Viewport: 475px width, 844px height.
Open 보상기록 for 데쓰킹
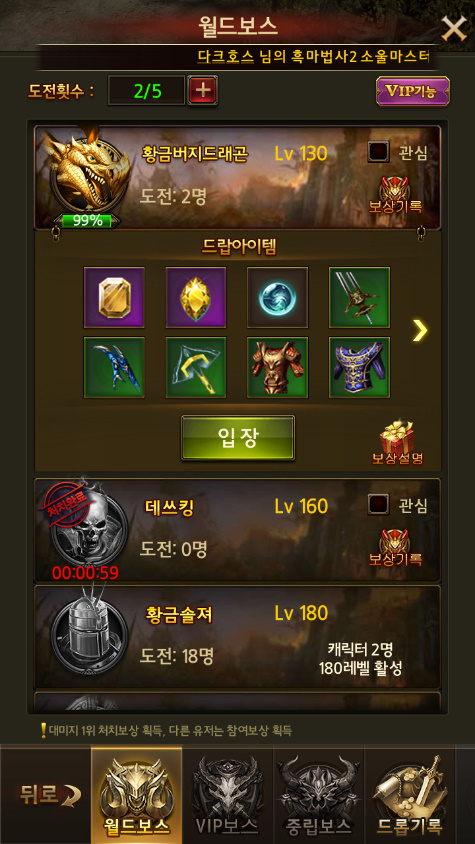(395, 547)
